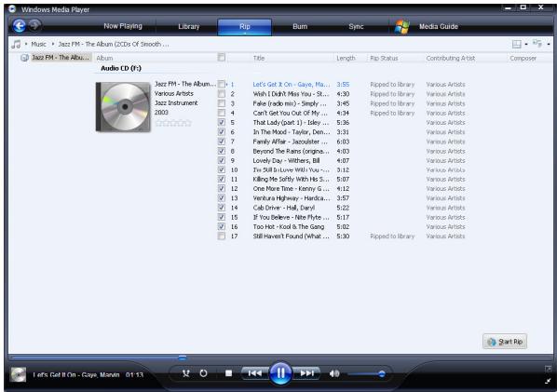The image size is (557, 392).
Task: Sort by the Length column header
Action: (346, 58)
